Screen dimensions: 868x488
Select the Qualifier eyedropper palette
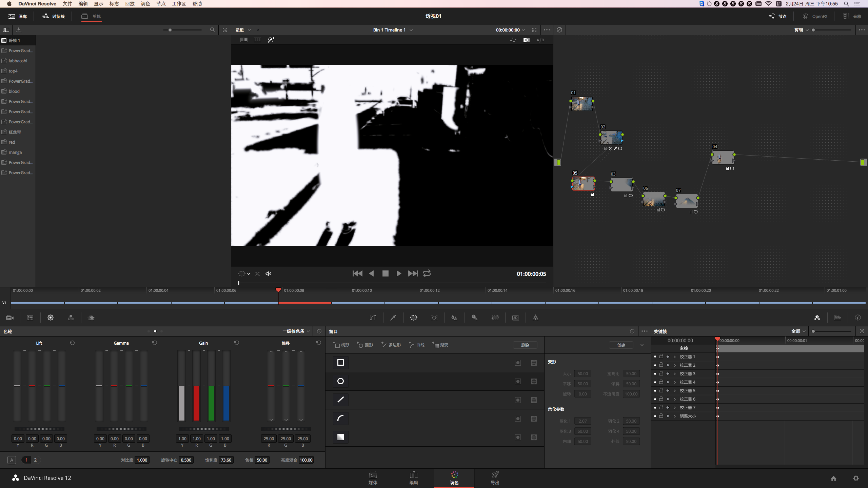[393, 318]
